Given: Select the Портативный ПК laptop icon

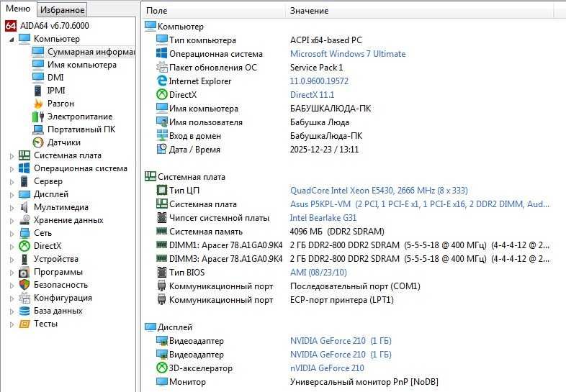Looking at the screenshot, I should [38, 129].
